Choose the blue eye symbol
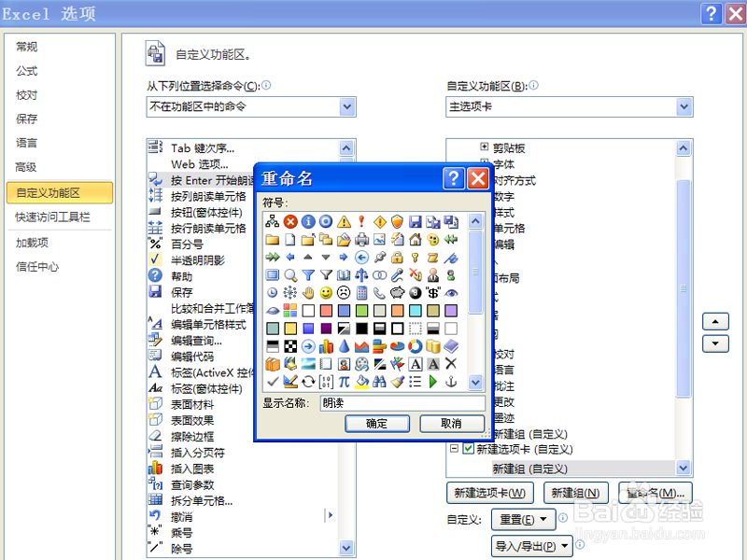This screenshot has width=747, height=560. [451, 293]
